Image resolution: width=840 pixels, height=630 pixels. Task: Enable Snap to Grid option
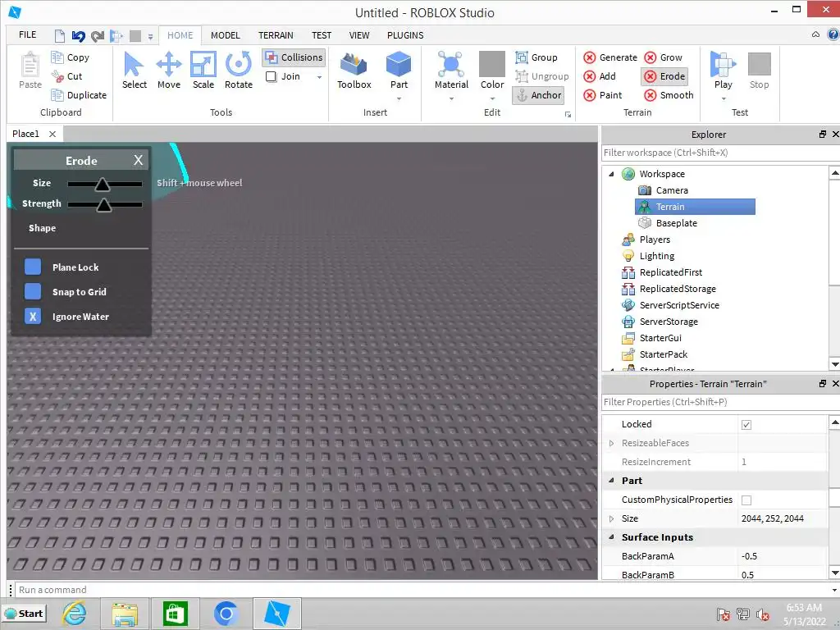(33, 291)
